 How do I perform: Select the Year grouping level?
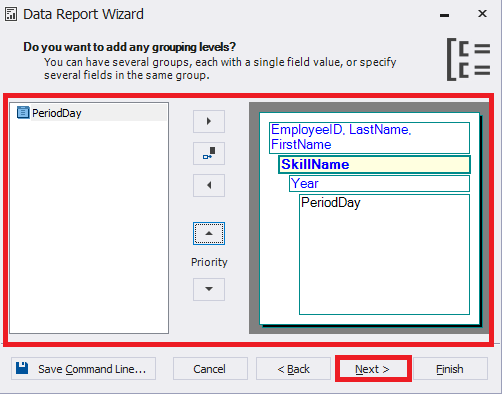pos(379,184)
